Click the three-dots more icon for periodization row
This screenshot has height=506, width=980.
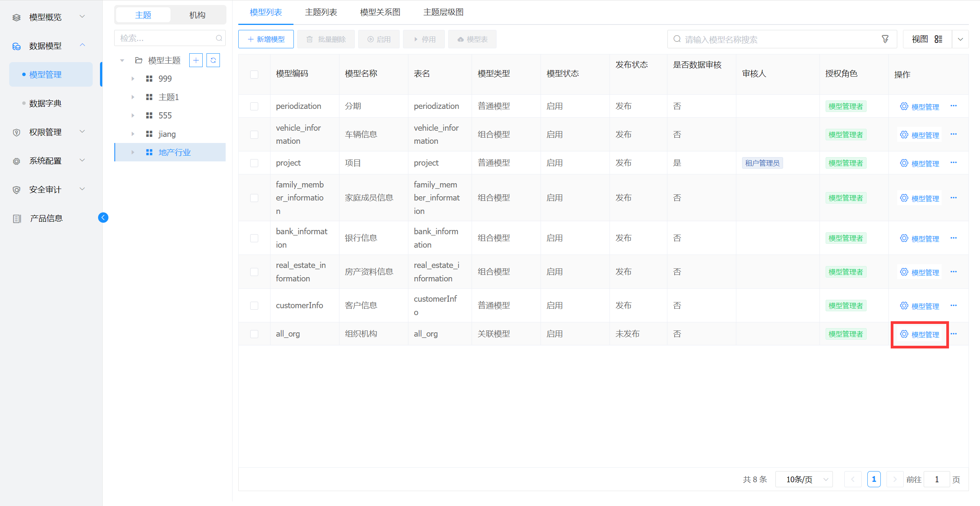954,106
